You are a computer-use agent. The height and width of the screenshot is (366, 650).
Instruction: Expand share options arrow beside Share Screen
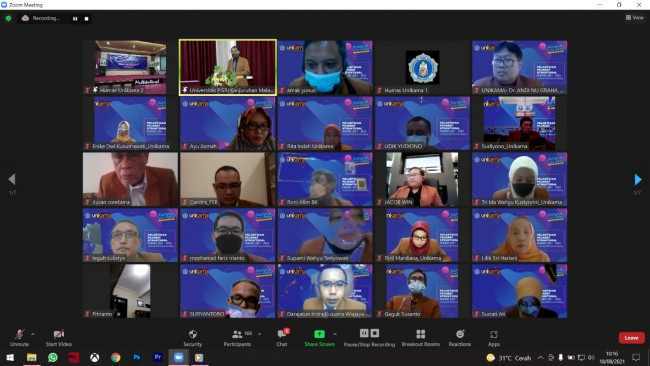[335, 334]
